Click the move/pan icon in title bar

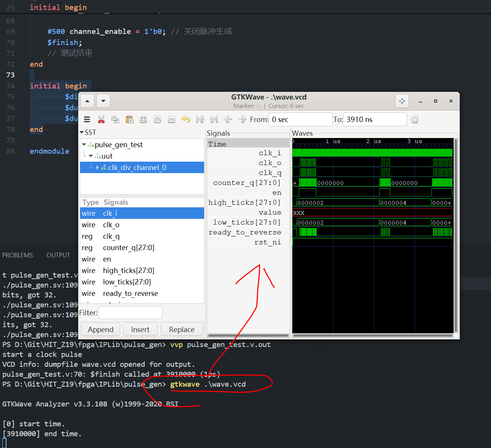coord(402,101)
